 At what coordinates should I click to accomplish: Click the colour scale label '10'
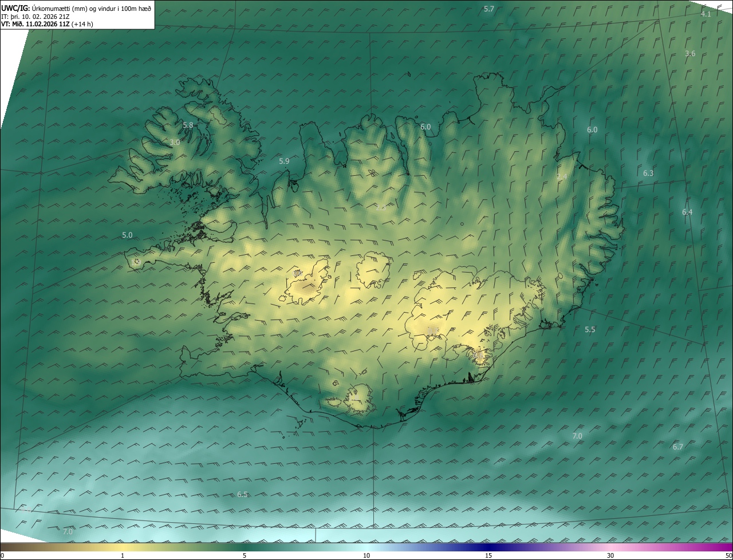tap(366, 555)
